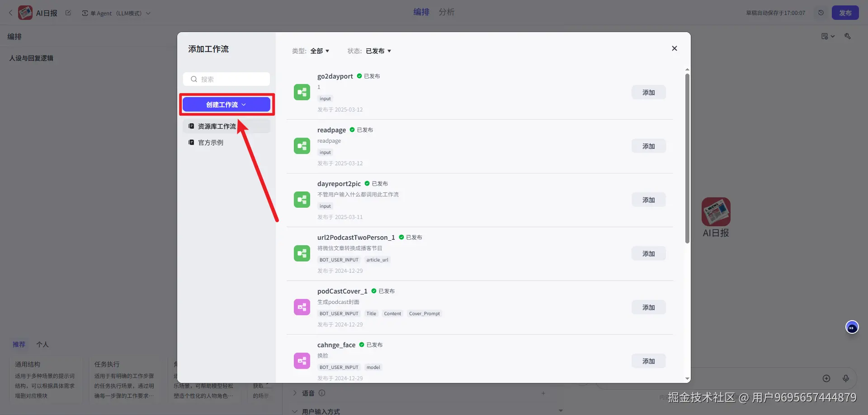Viewport: 868px width, 415px height.
Task: Switch to the 编排 top tab
Action: 421,12
